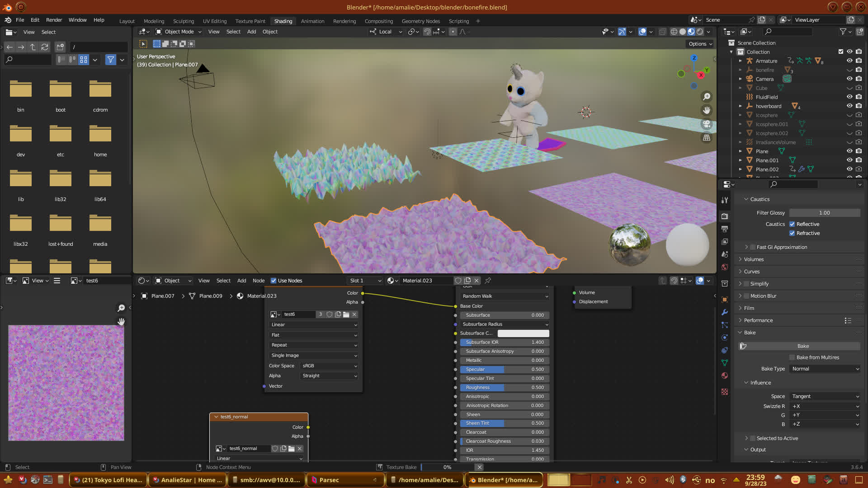Open the Render menu
This screenshot has width=868, height=488.
pos(54,20)
